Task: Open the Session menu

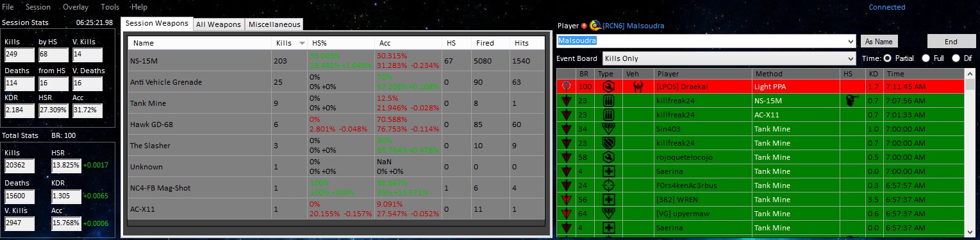Action: [x=38, y=7]
